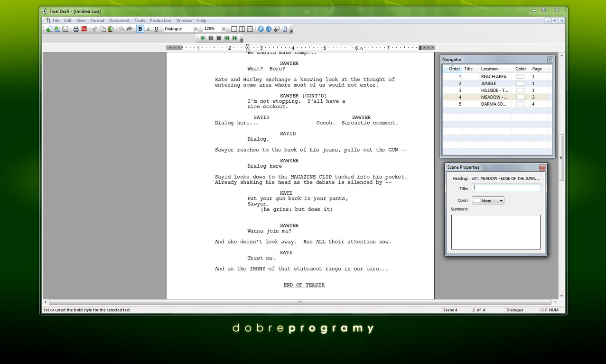The image size is (606, 364).
Task: Expand the scene Color dropdown
Action: (x=501, y=200)
